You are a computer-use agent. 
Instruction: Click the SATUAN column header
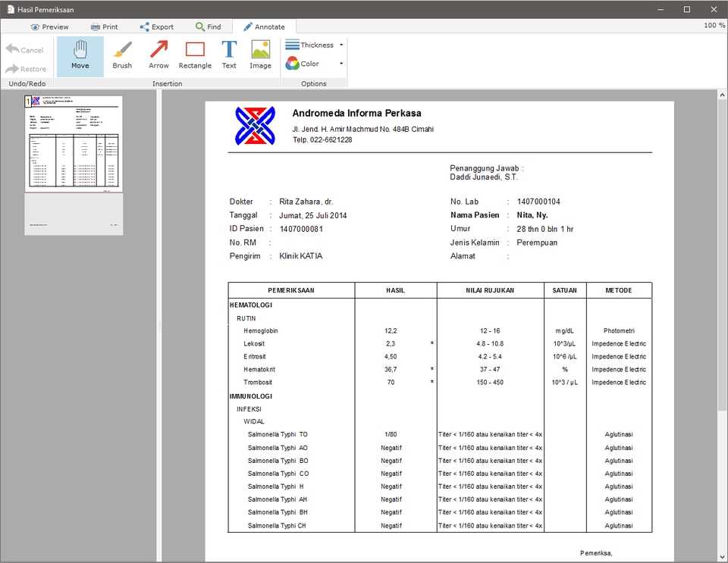(x=564, y=290)
